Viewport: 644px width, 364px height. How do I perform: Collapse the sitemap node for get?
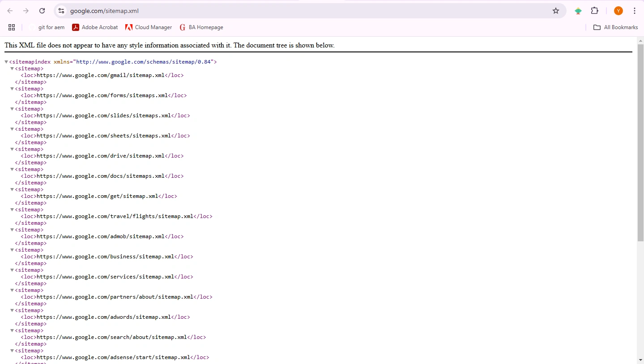(12, 189)
